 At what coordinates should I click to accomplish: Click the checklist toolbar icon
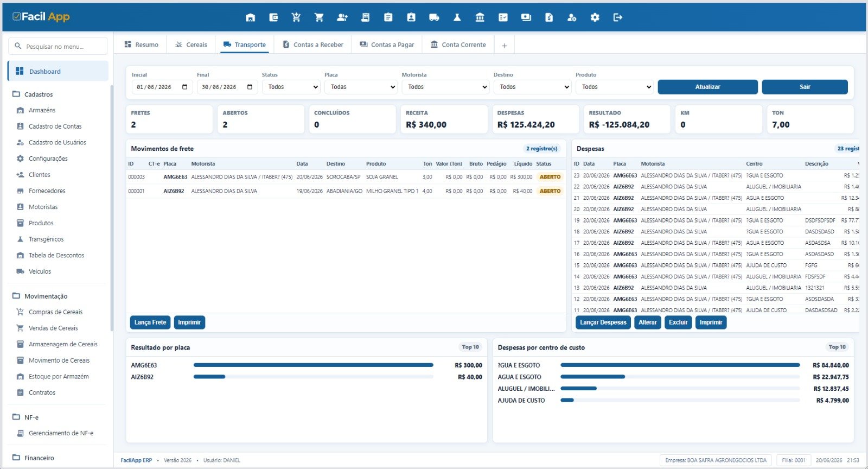tap(503, 17)
